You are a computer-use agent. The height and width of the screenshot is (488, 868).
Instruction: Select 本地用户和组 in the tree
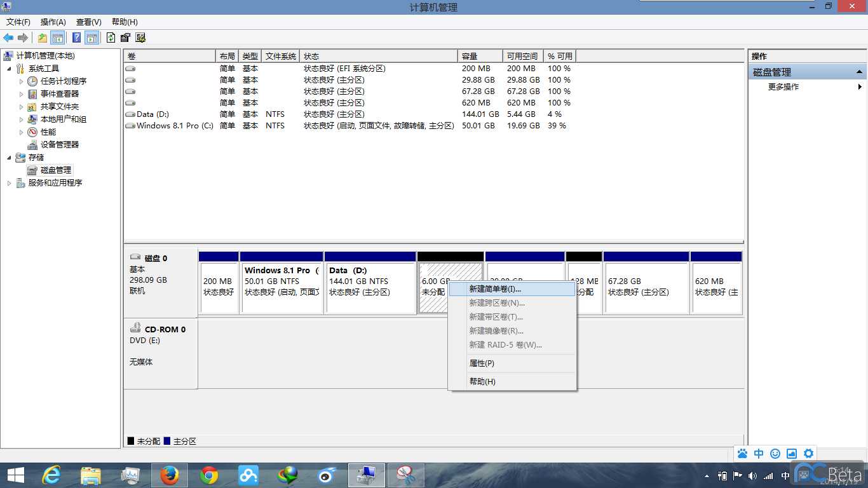click(64, 119)
